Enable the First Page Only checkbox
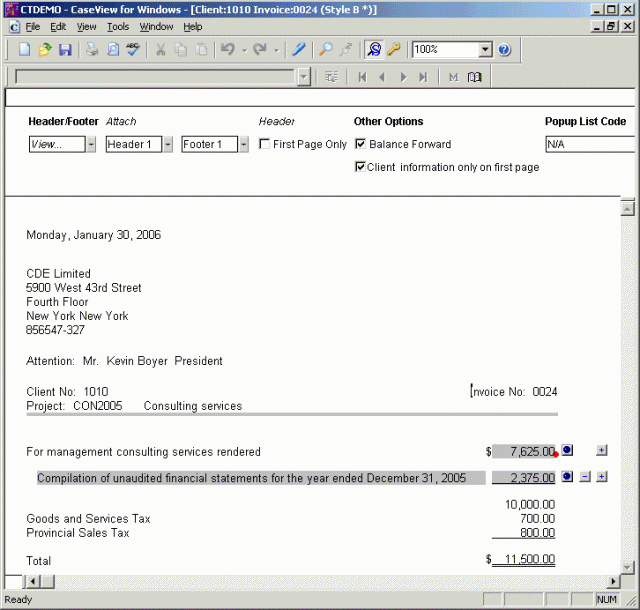 [x=265, y=144]
